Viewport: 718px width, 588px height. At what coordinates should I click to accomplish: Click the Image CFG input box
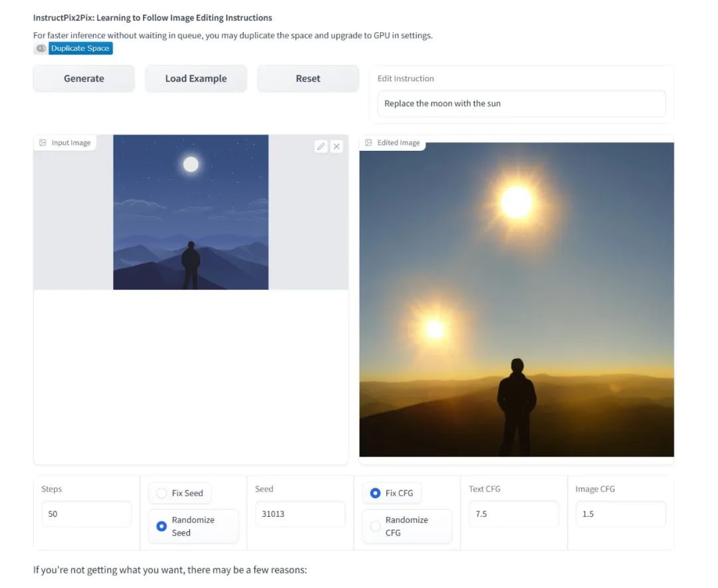coord(620,514)
